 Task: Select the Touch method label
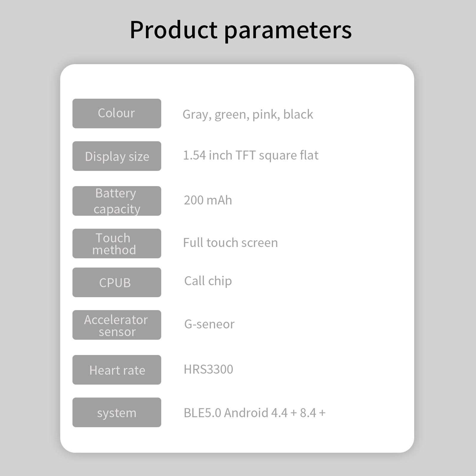pyautogui.click(x=117, y=243)
